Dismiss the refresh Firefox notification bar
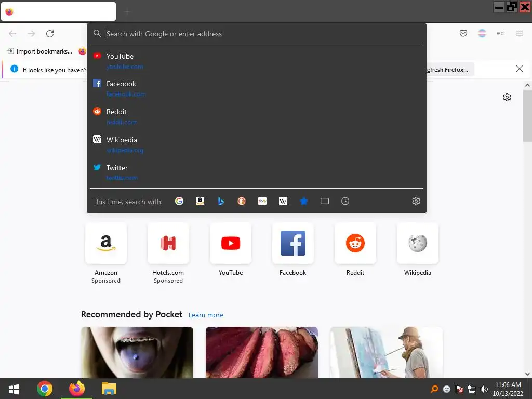The height and width of the screenshot is (399, 532). click(x=519, y=69)
